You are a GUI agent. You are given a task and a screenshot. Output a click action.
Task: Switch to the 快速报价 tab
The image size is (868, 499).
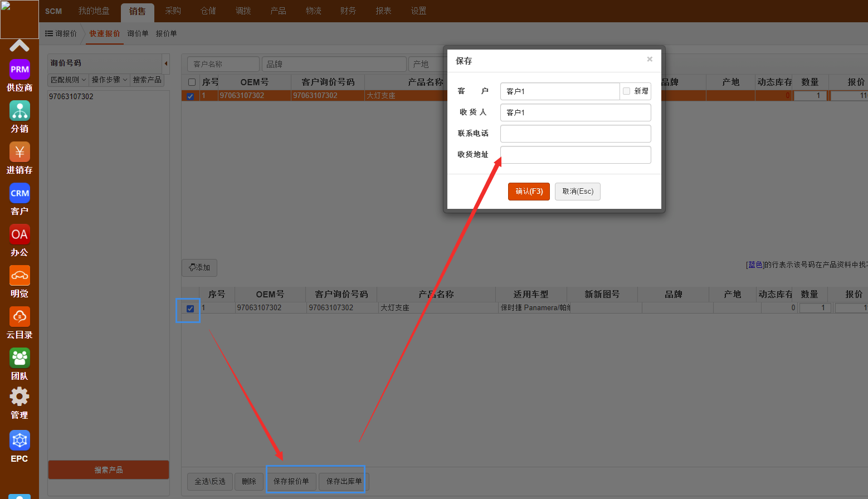105,34
